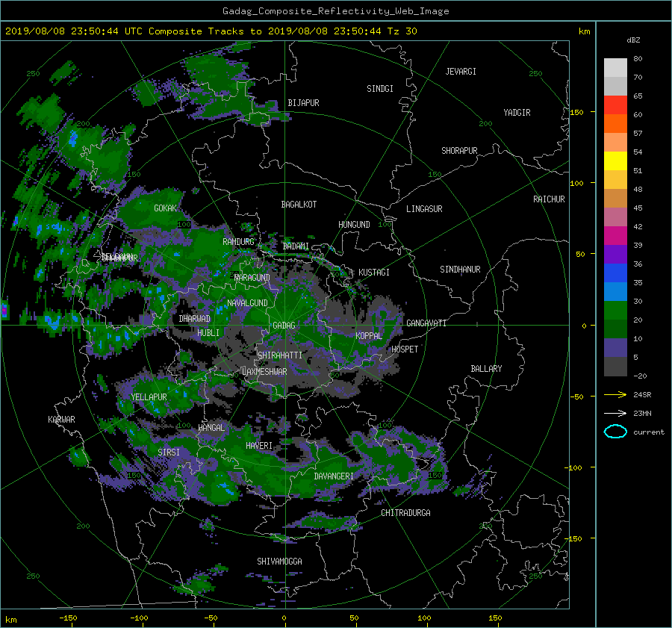Screen dimensions: 672x628
Task: Click the LAXMESHWAR city label
Action: (x=264, y=372)
